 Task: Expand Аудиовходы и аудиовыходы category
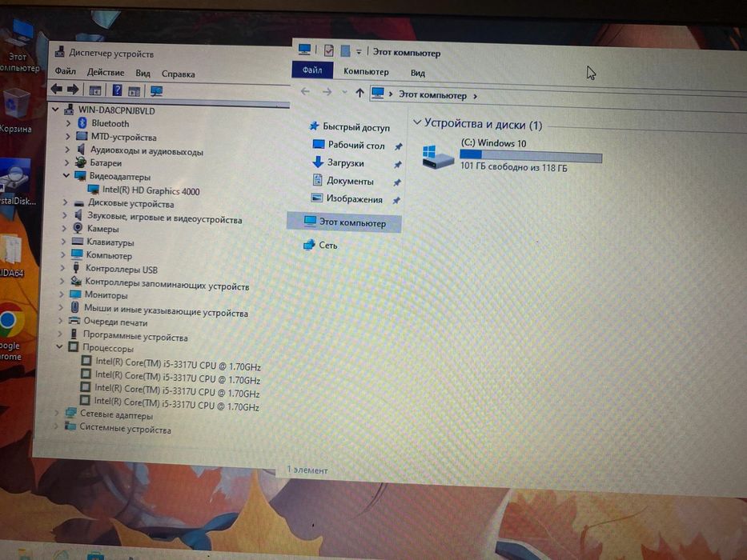pyautogui.click(x=67, y=150)
